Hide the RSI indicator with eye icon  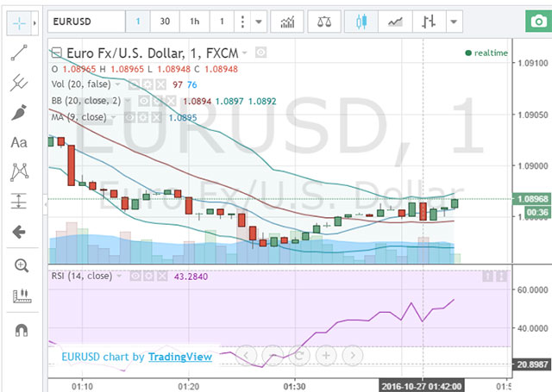tap(135, 277)
